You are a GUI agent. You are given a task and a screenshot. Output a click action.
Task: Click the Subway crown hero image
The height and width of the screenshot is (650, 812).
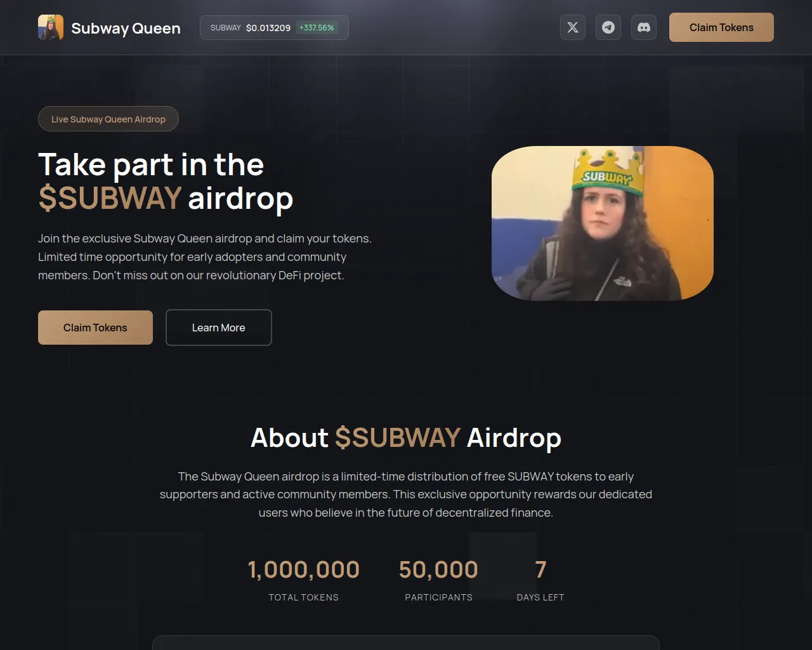(x=603, y=223)
